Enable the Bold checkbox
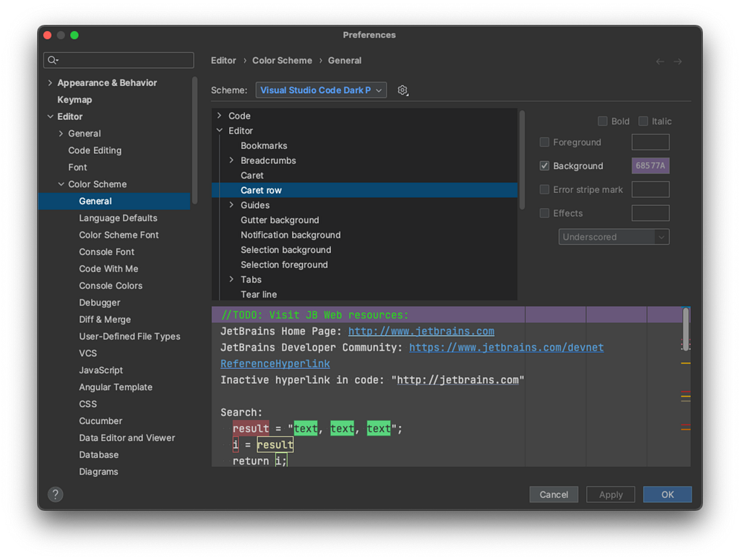This screenshot has width=740, height=560. [x=602, y=121]
